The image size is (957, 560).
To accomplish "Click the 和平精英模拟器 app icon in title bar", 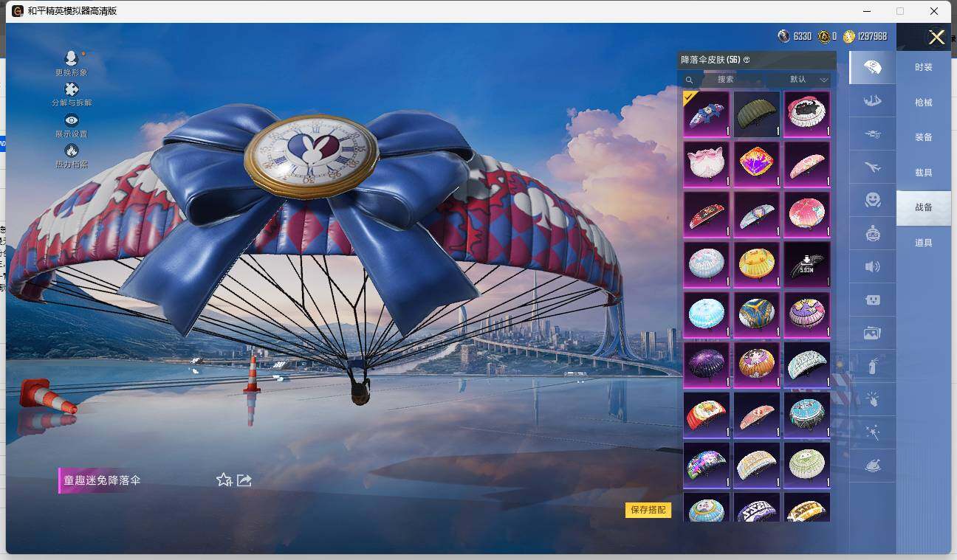I will pos(18,11).
